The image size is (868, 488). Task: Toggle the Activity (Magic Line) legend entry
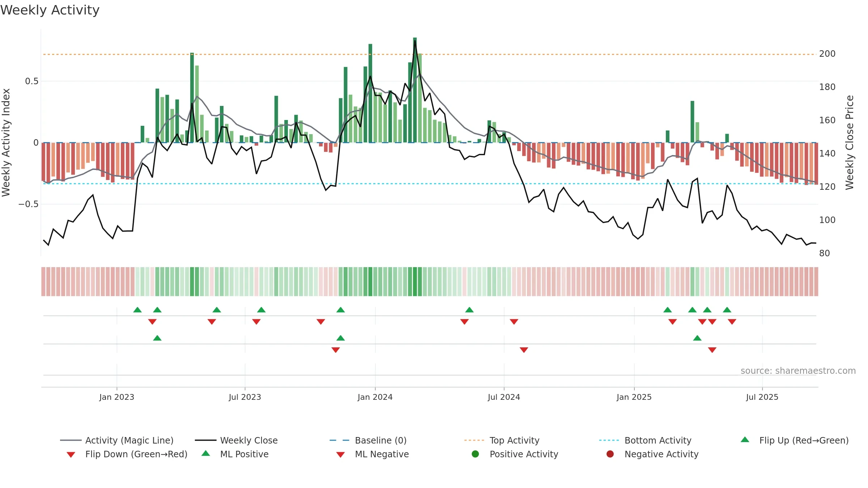[117, 440]
